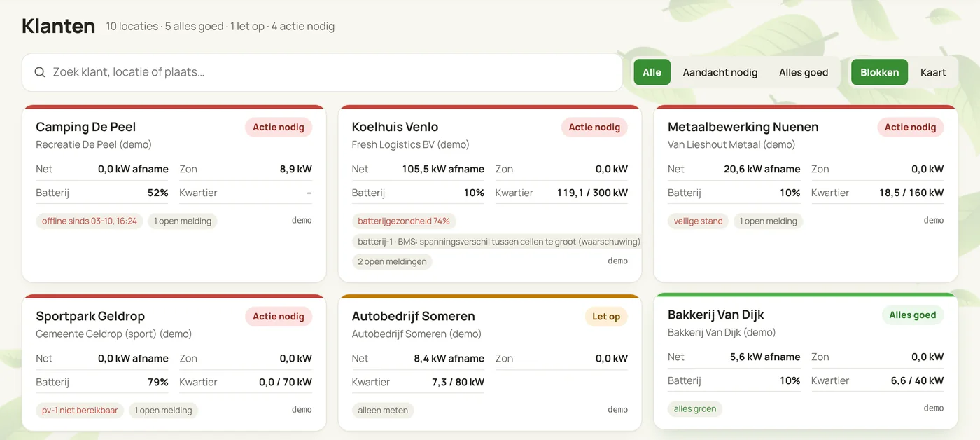
Task: Open the Camping De Peel card
Action: coord(174,193)
